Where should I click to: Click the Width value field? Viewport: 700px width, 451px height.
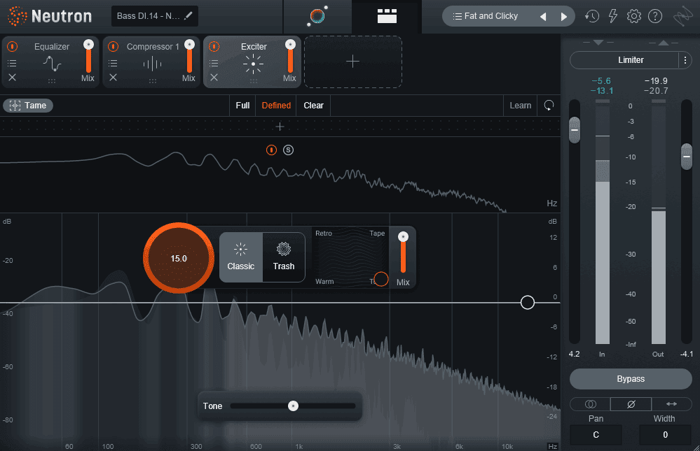click(x=665, y=434)
